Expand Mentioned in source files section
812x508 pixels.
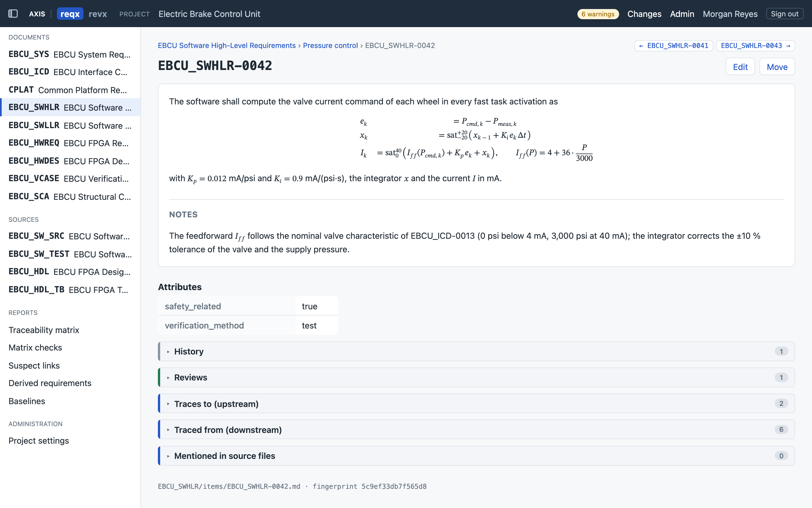pos(476,456)
